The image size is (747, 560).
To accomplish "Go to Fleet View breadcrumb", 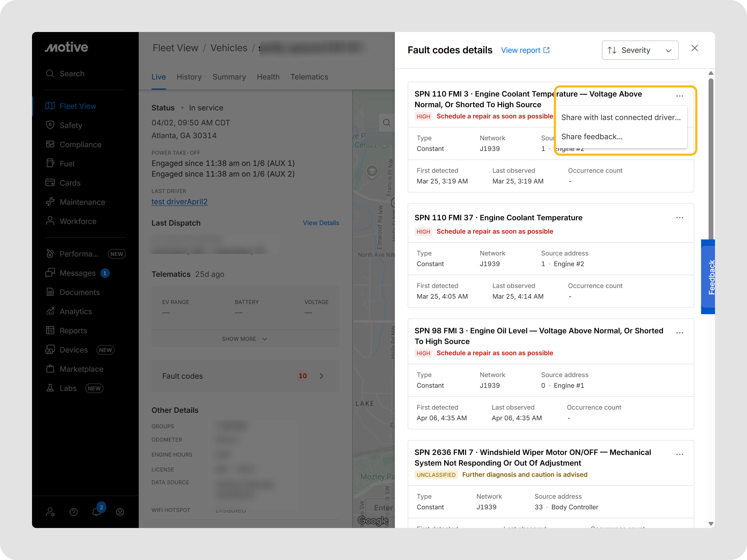I will (175, 48).
